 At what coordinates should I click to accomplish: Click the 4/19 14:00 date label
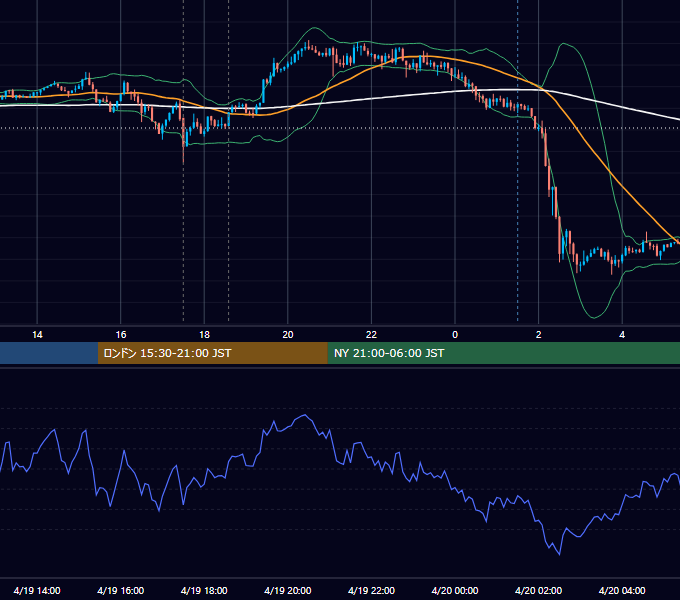click(x=37, y=590)
